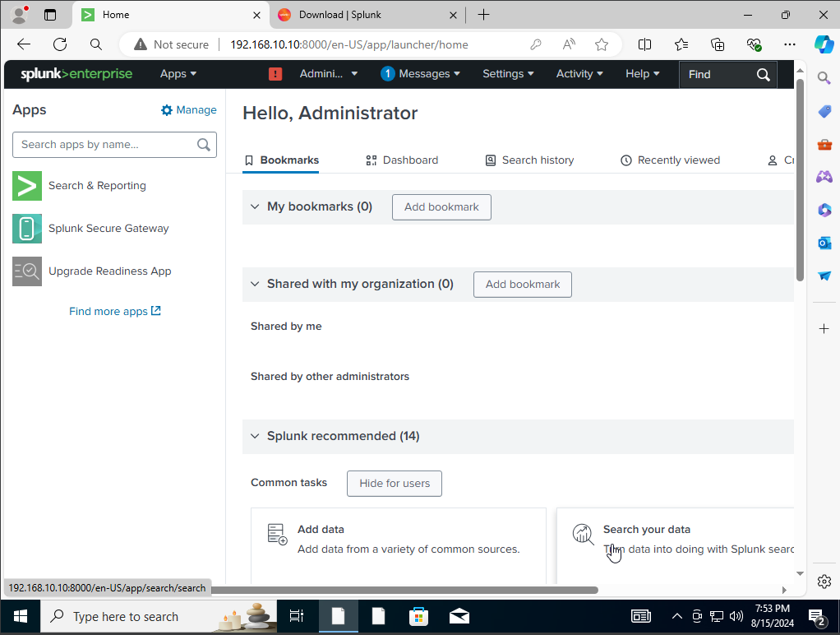840x635 pixels.
Task: Open browser Collections icon
Action: [718, 44]
